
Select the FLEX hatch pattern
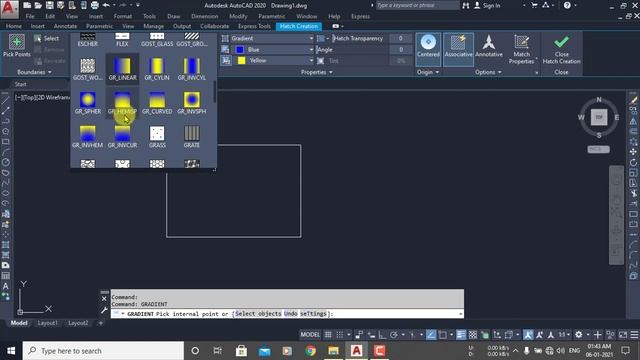point(122,40)
